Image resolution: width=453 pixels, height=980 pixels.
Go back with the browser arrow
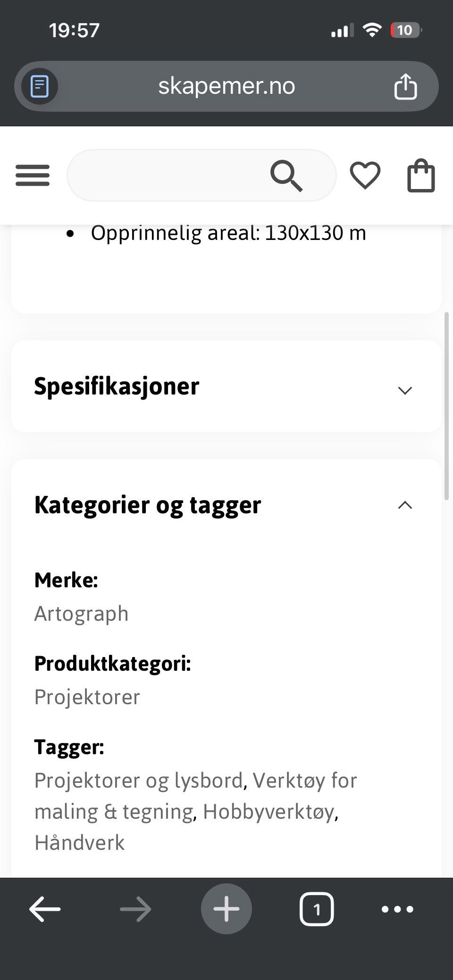tap(45, 909)
